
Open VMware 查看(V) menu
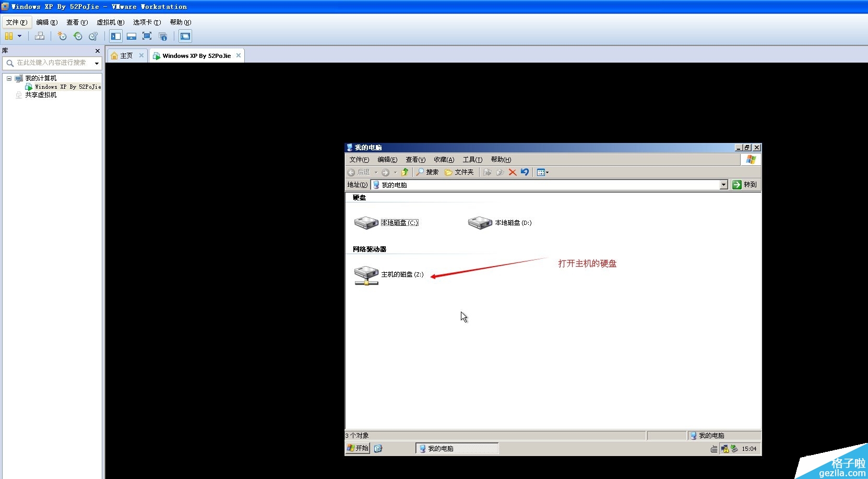click(77, 22)
